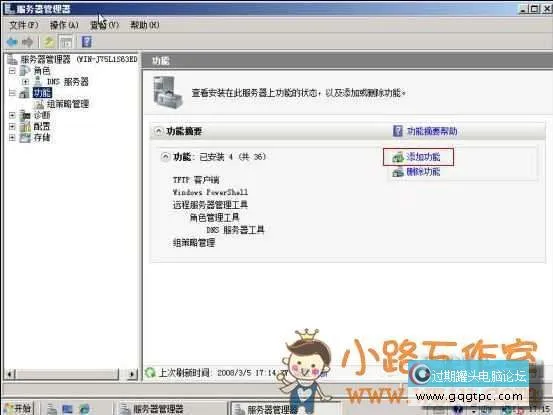The image size is (553, 415).
Task: Toggle the show/hide console tree toolbar icon
Action: tap(66, 42)
